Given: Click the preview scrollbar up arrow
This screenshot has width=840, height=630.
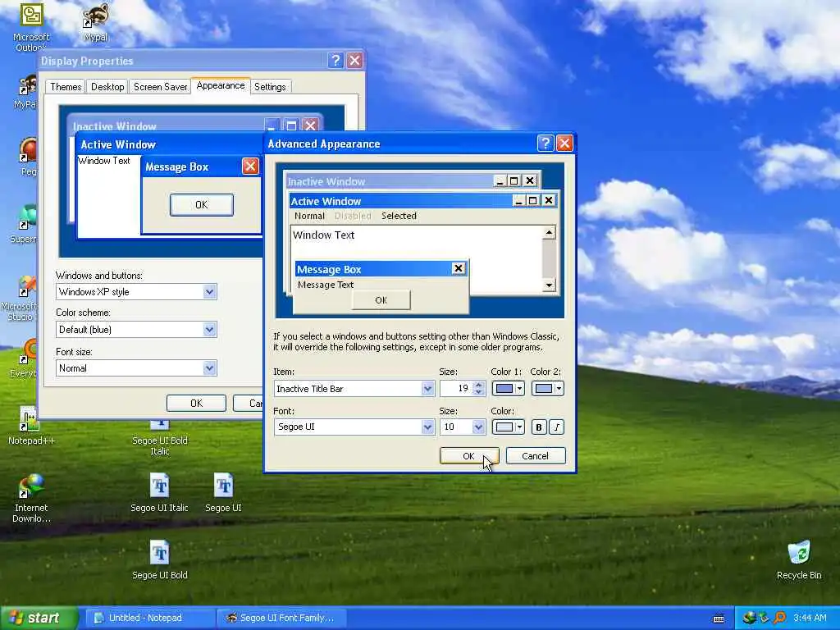Looking at the screenshot, I should pos(549,232).
